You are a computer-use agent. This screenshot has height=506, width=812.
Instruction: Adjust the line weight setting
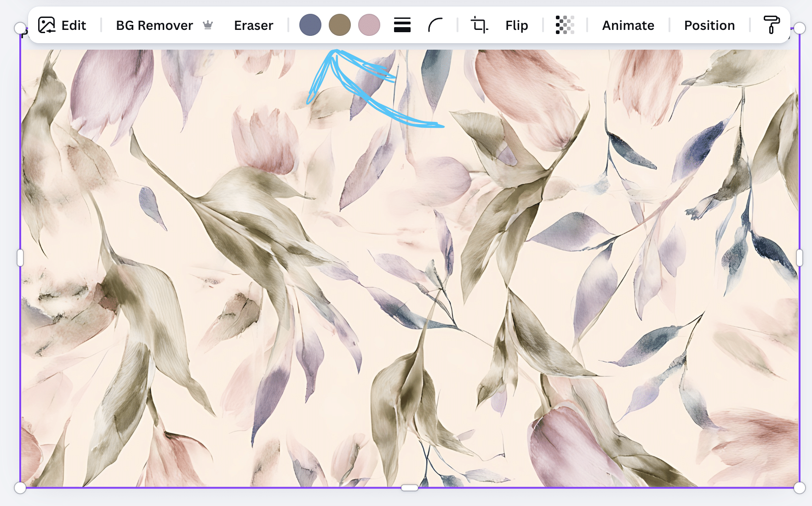(402, 25)
